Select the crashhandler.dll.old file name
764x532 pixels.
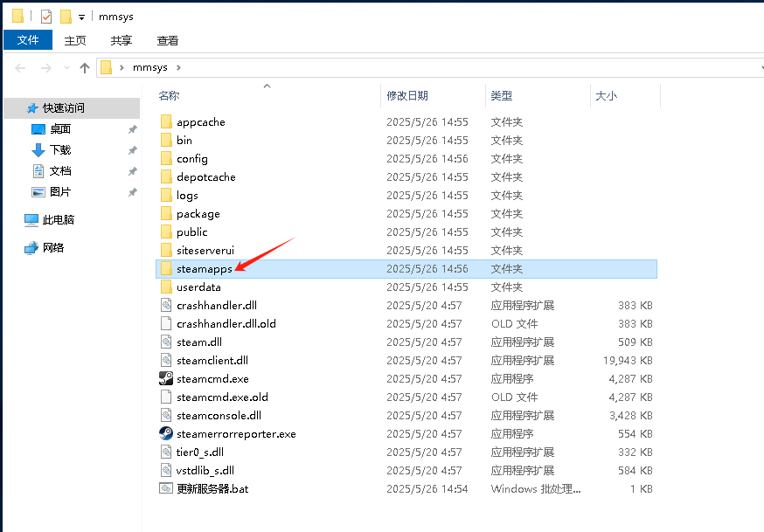point(226,324)
